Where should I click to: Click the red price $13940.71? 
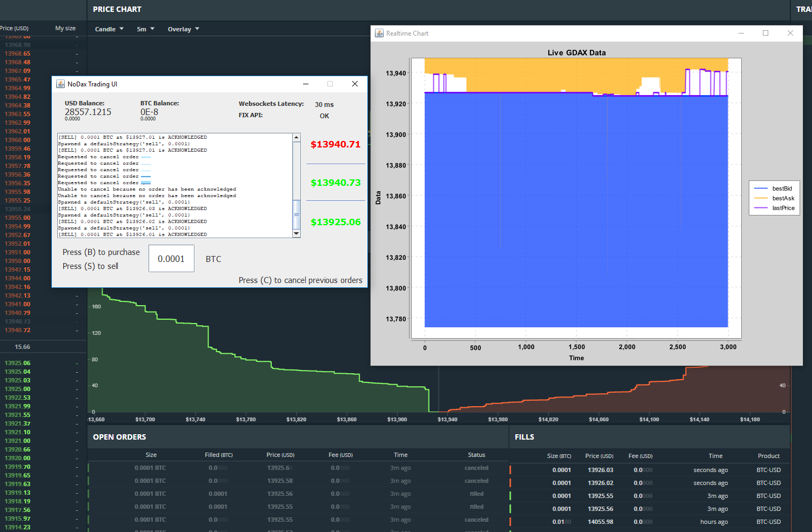pos(335,144)
